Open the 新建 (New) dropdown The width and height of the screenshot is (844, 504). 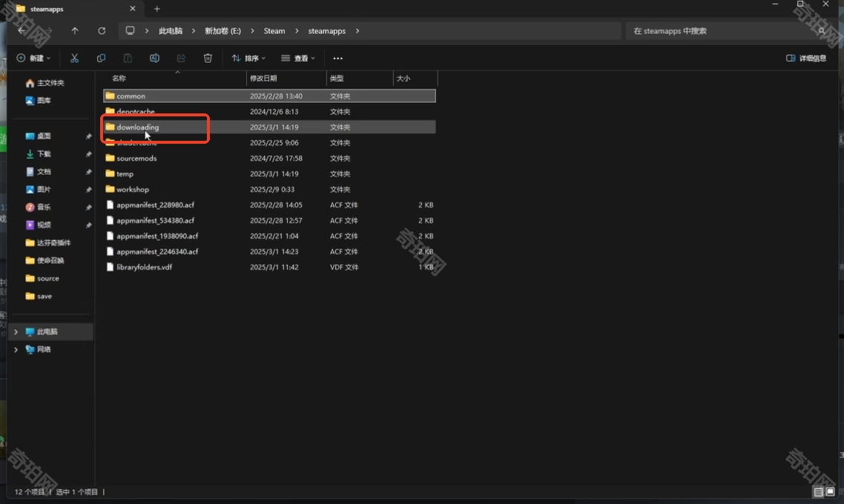tap(34, 58)
